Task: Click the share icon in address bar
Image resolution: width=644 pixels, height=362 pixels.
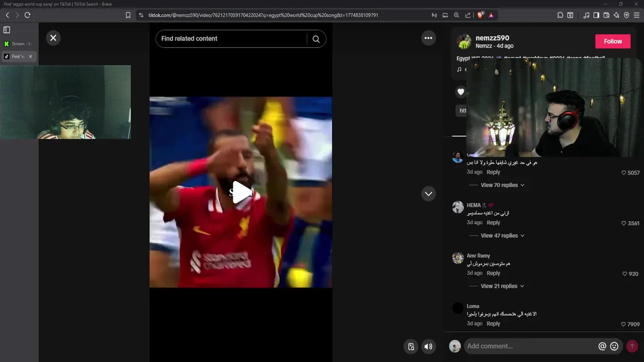Action: coord(468,15)
